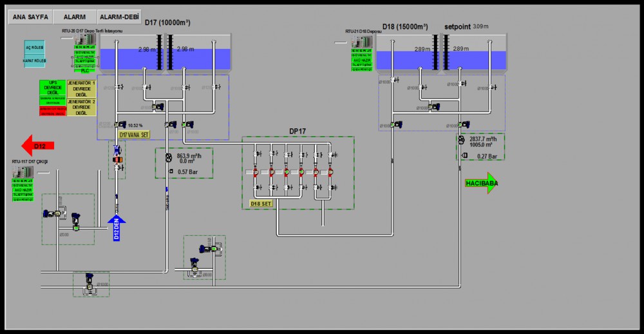Toggle the JENERATÖR 1 DEVREDE DEĞİL indicator
The image size is (644, 334).
pyautogui.click(x=81, y=88)
